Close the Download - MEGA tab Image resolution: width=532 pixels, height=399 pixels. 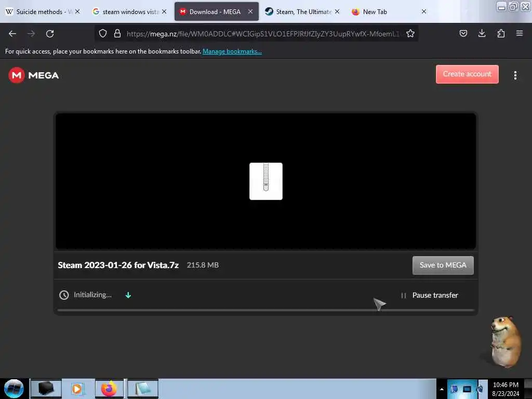(250, 11)
